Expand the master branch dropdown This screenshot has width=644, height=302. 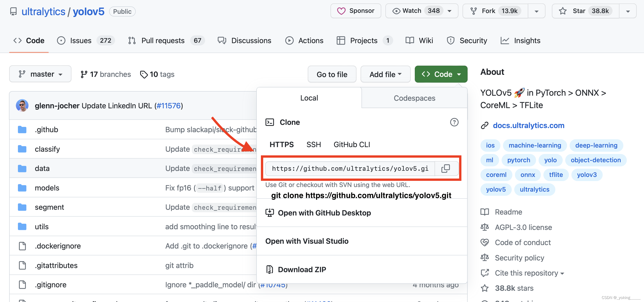pyautogui.click(x=40, y=74)
